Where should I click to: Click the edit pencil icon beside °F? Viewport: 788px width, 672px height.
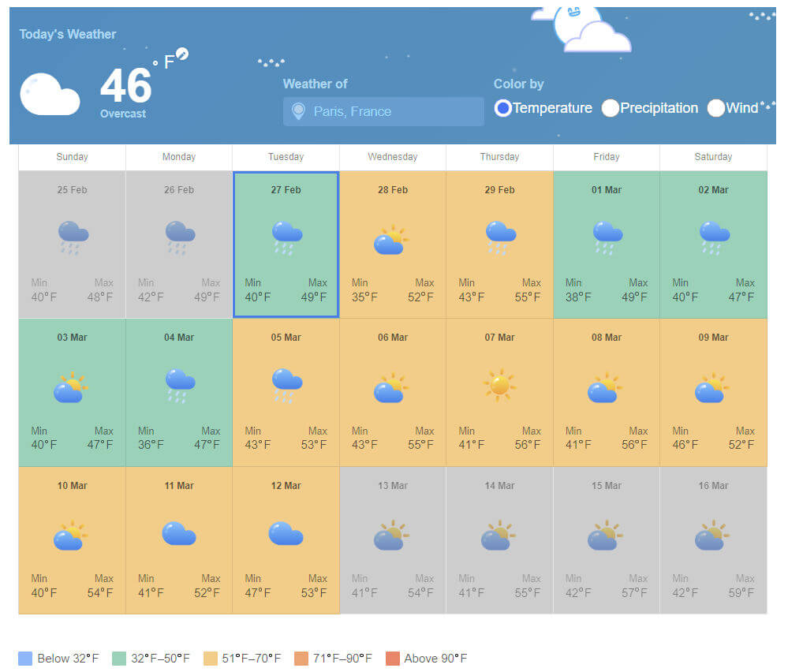click(x=182, y=54)
